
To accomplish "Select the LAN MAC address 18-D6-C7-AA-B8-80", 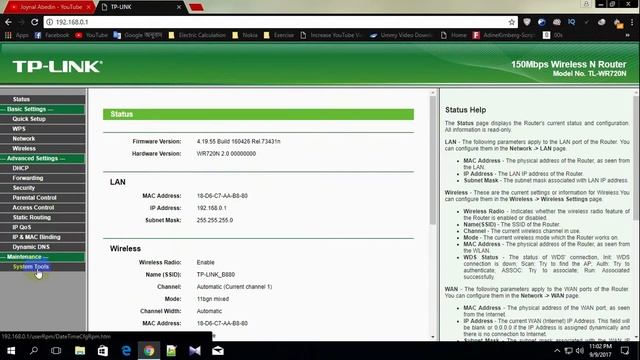I will [x=222, y=196].
